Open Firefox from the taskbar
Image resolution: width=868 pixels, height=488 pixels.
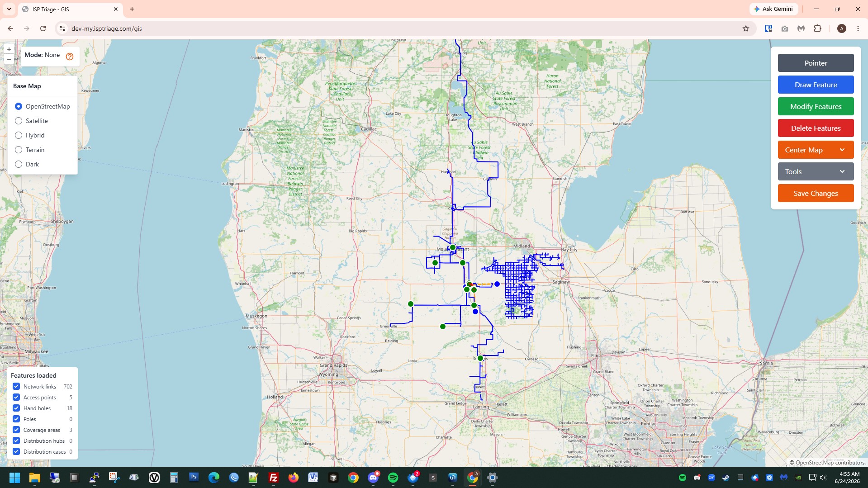pyautogui.click(x=294, y=478)
